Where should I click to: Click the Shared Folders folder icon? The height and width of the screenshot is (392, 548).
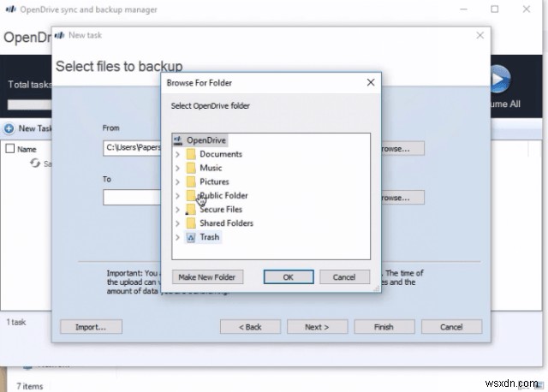(191, 223)
